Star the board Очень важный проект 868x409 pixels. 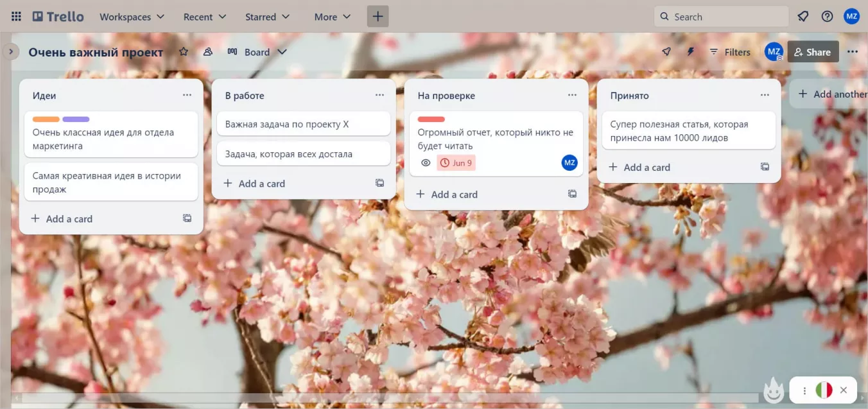(184, 52)
